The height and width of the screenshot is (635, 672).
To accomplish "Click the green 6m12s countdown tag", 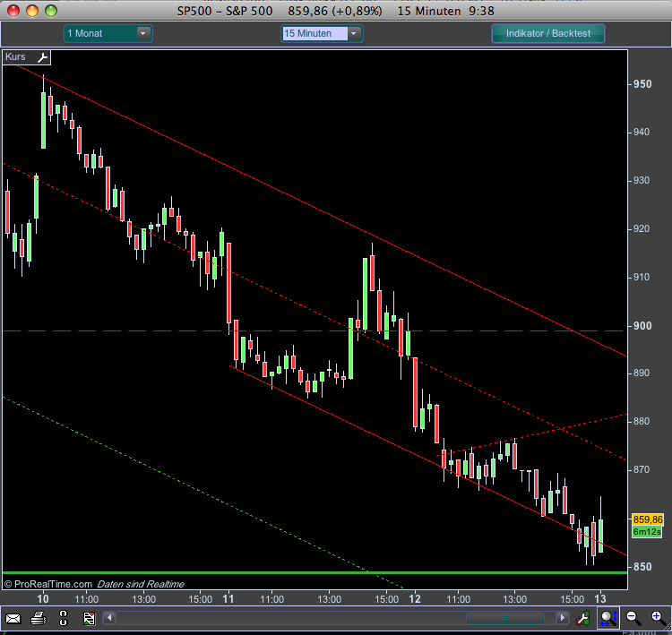I will pos(647,532).
